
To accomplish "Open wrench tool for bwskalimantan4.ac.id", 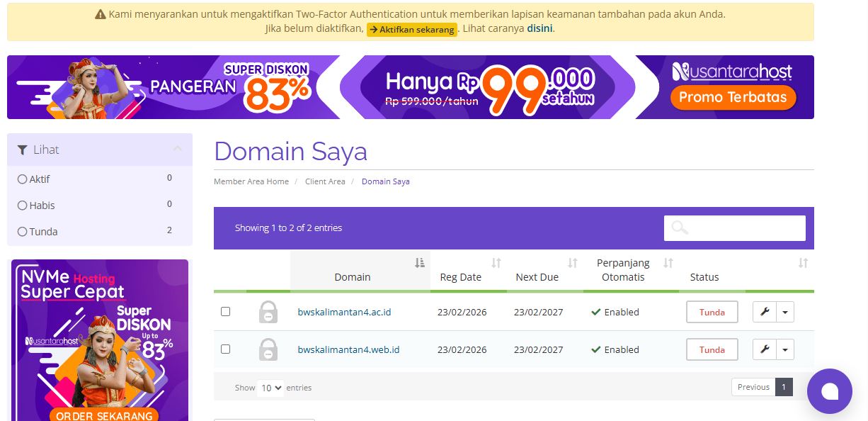I will click(764, 312).
